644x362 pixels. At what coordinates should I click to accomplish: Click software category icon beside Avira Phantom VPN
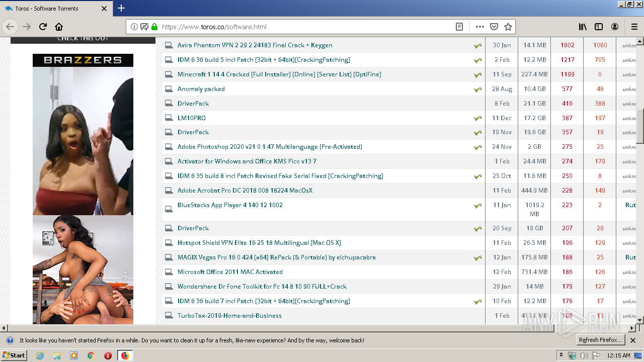point(169,45)
